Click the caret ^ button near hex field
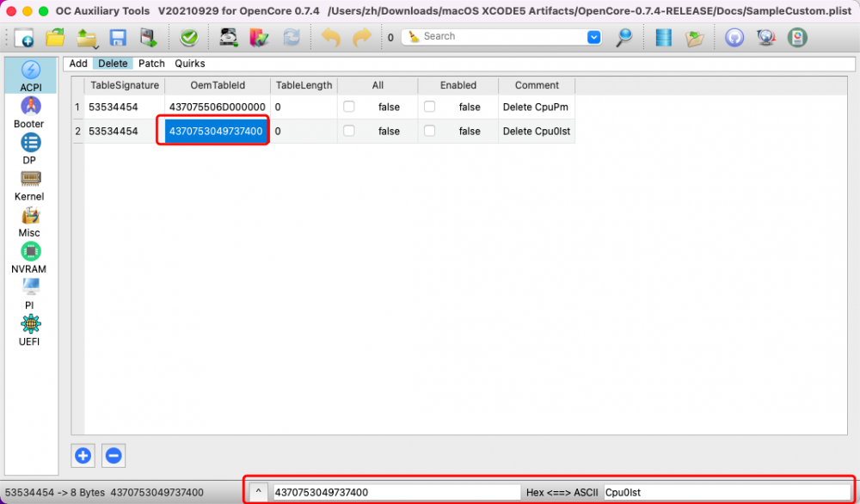The height and width of the screenshot is (504, 860). [x=258, y=492]
